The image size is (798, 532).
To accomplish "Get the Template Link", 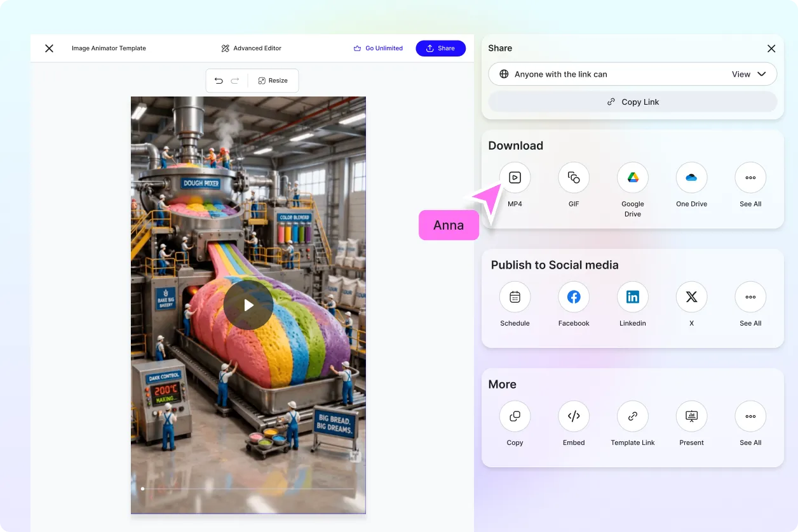I will [633, 416].
